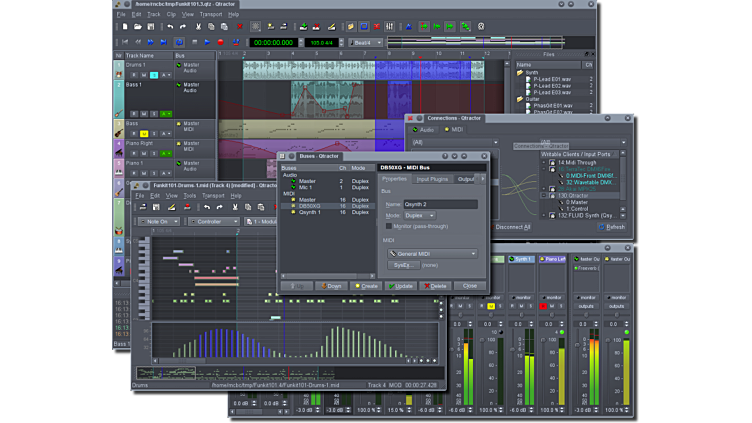Click the blue metronome icon in main toolbar

(x=409, y=27)
